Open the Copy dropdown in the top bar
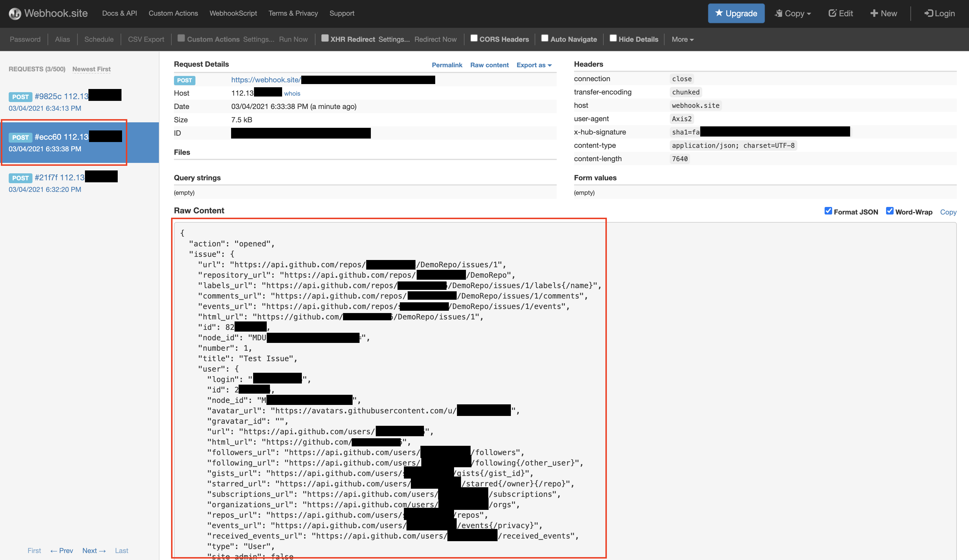The image size is (969, 560). click(792, 13)
